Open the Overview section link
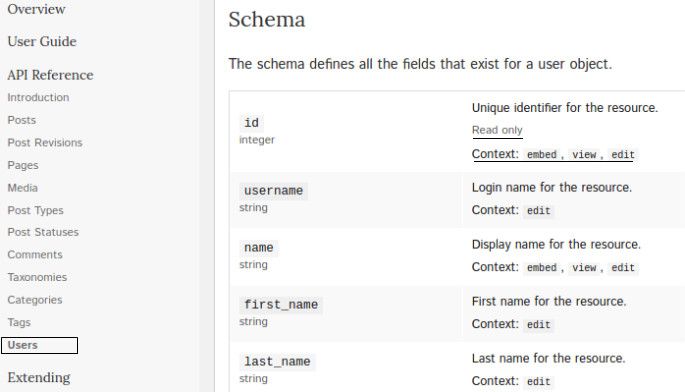 pyautogui.click(x=36, y=9)
